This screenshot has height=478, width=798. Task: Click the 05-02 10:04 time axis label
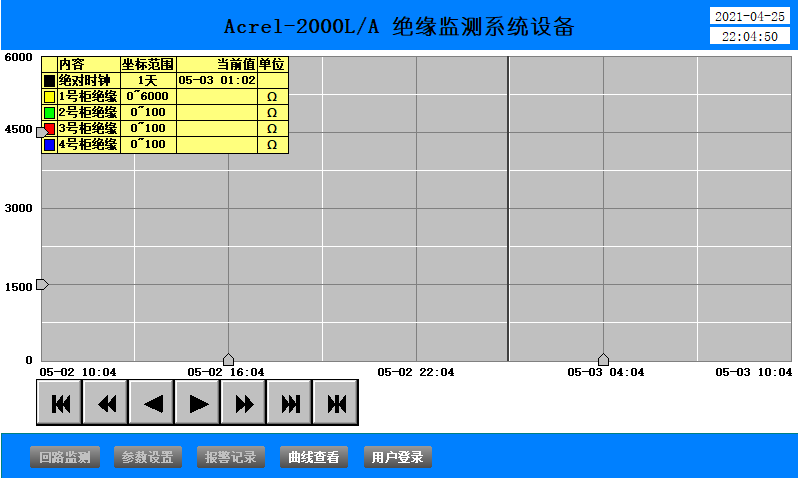(78, 372)
